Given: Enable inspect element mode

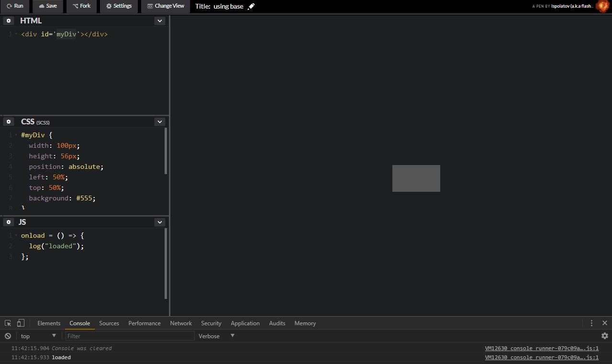Looking at the screenshot, I should (x=7, y=323).
